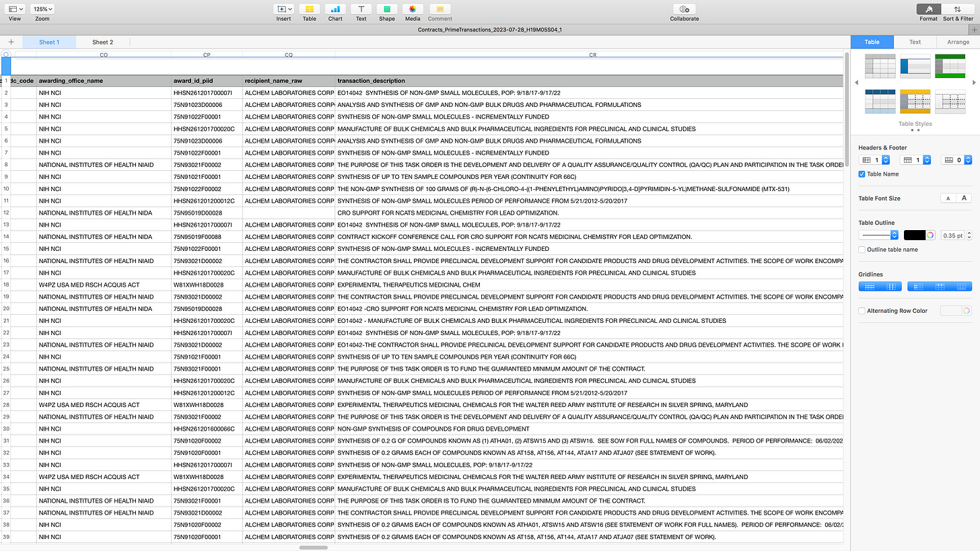Go to previous table styles page arrow
980x551 pixels.
pos(857,83)
